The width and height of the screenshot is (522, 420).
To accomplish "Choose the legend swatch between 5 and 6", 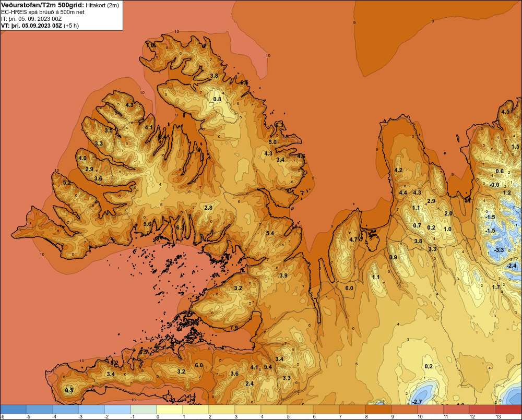I will coord(300,410).
